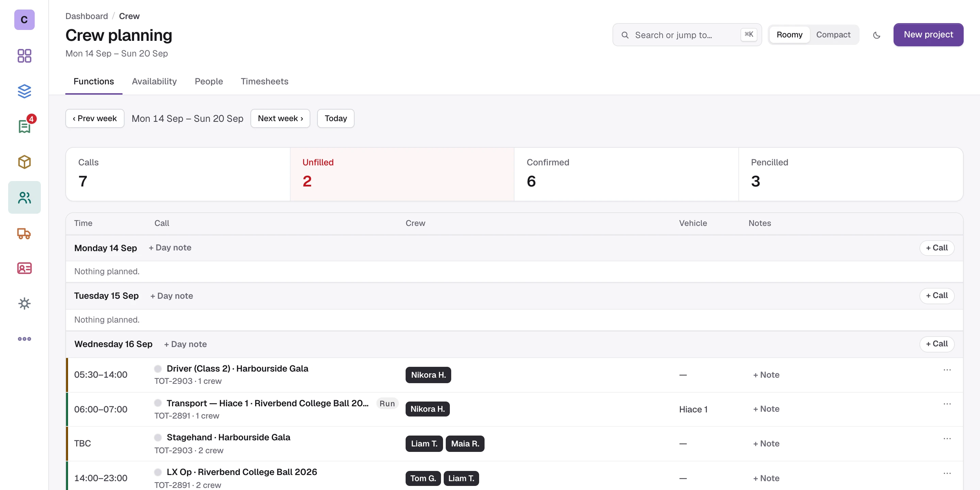Create a New project
This screenshot has width=980, height=490.
[x=928, y=35]
